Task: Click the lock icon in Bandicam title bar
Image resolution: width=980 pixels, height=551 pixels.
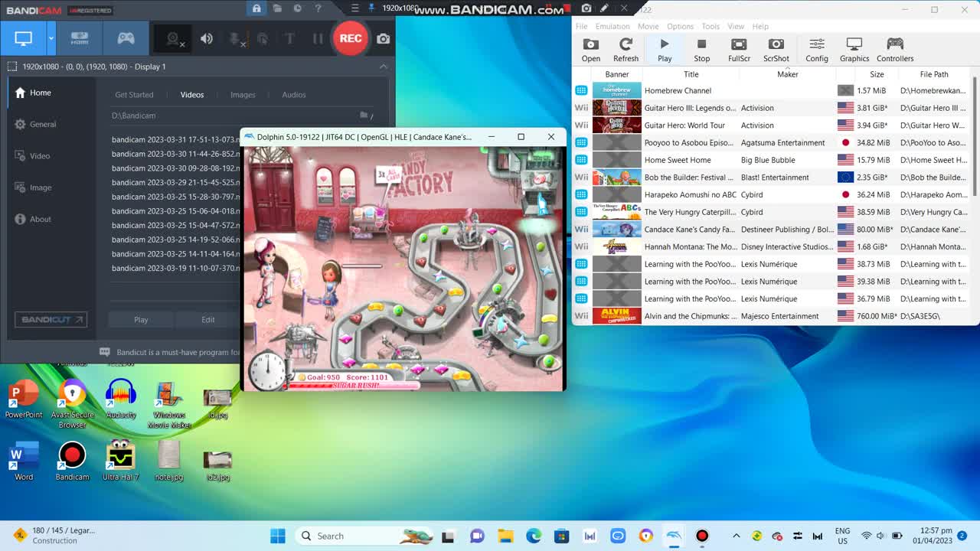Action: 256,8
